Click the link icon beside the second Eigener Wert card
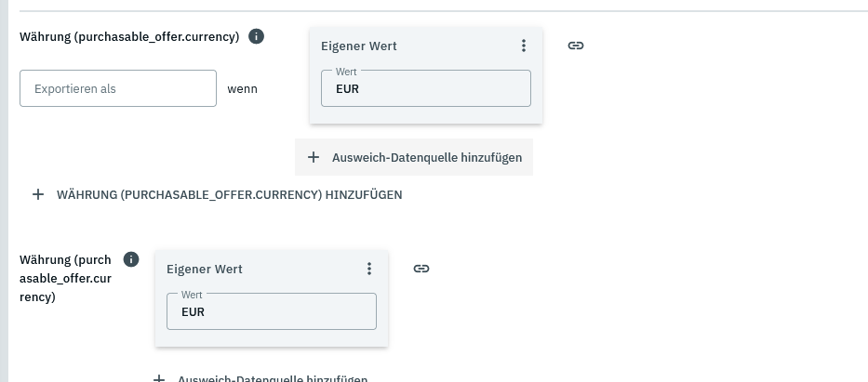The width and height of the screenshot is (868, 382). pos(421,269)
